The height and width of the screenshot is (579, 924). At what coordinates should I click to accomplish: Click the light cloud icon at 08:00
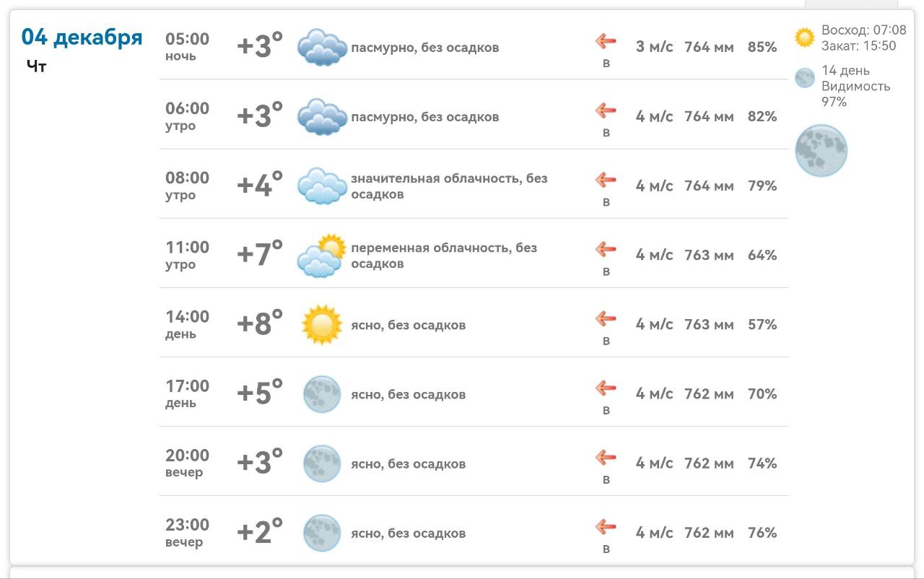[322, 186]
